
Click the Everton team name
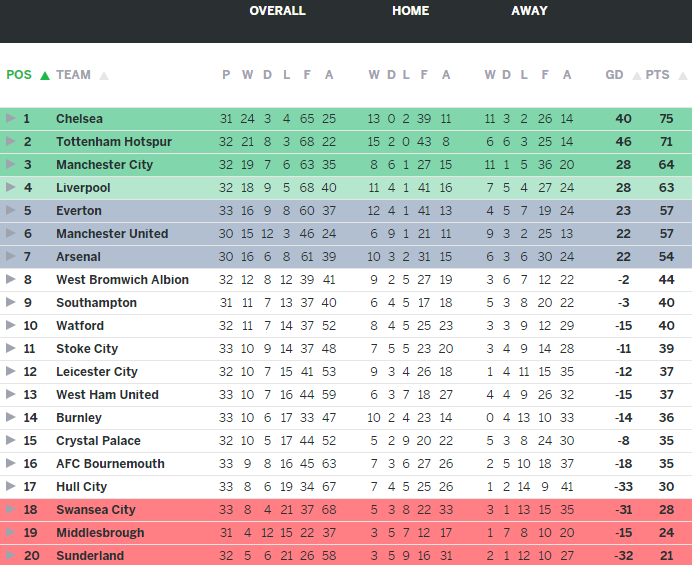point(78,211)
